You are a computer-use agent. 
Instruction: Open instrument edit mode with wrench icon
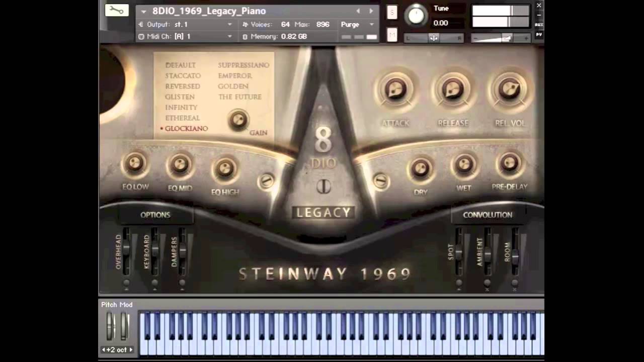(117, 10)
